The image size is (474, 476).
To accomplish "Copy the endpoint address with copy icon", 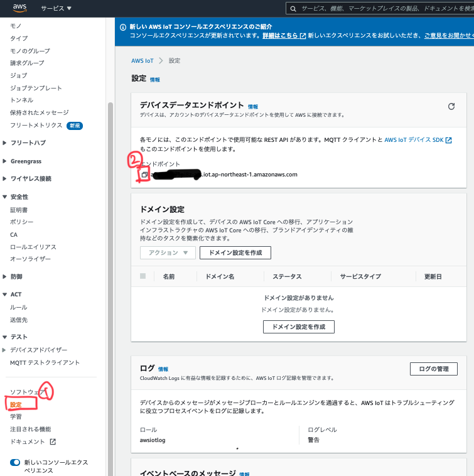I will (144, 175).
